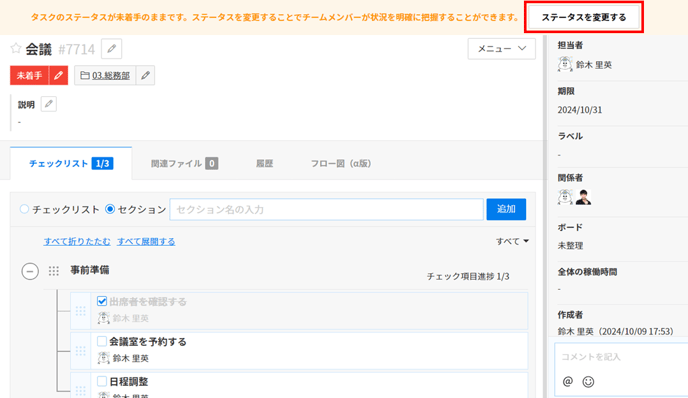This screenshot has width=688, height=398.
Task: Click the mention @ icon in comment box
Action: point(568,381)
